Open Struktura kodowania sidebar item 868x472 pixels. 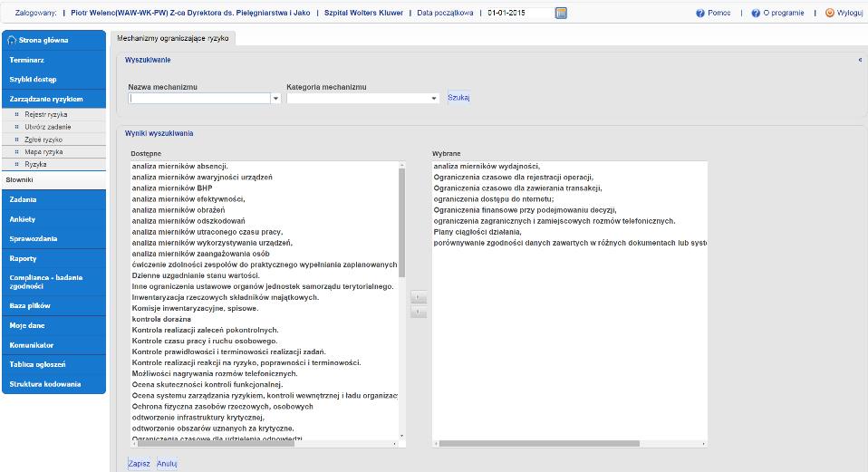(53, 384)
